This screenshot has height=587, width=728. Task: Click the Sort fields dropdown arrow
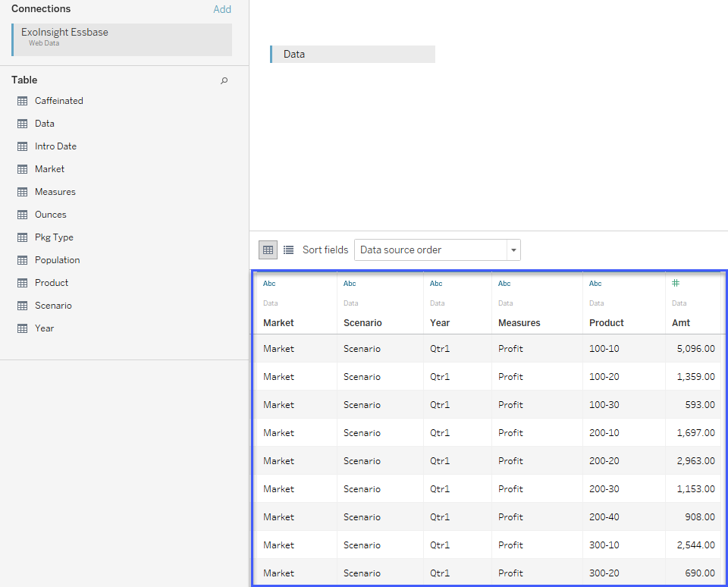click(x=513, y=250)
